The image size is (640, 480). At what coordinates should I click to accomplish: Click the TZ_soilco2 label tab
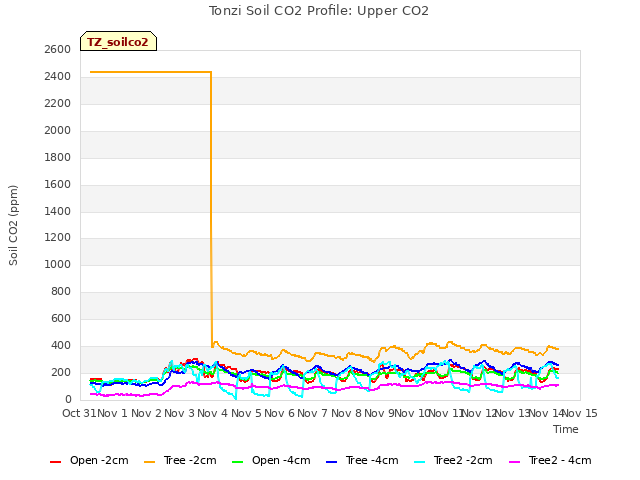[x=118, y=41]
